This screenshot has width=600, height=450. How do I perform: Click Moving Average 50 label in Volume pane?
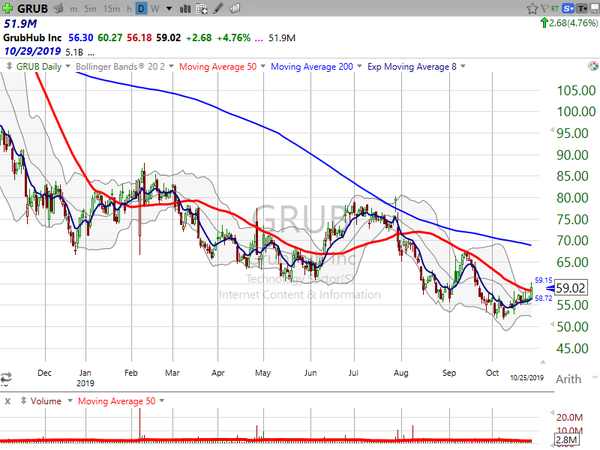(117, 401)
